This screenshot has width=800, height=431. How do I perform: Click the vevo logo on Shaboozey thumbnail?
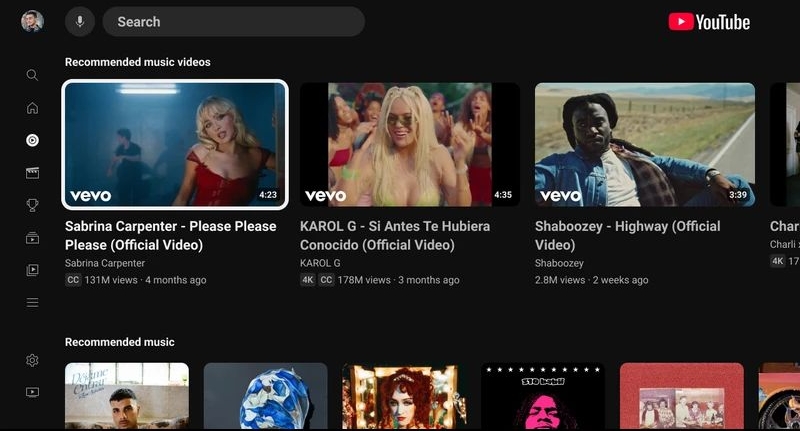coord(560,196)
